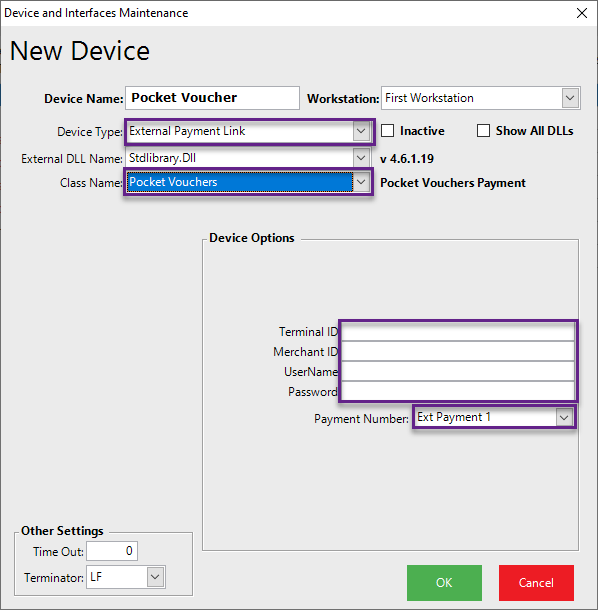This screenshot has width=598, height=610.
Task: Close the Device and Interfaces Maintenance window
Action: click(582, 13)
